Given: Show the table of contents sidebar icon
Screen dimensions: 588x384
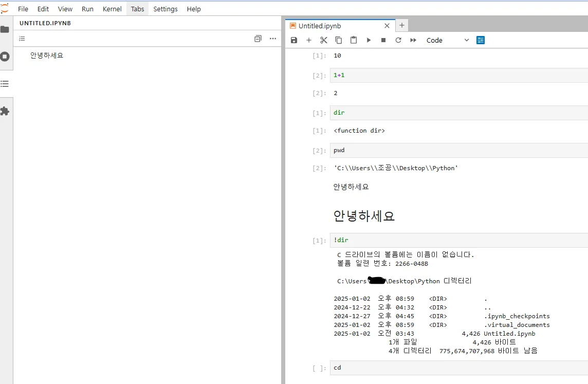Looking at the screenshot, I should tap(5, 84).
